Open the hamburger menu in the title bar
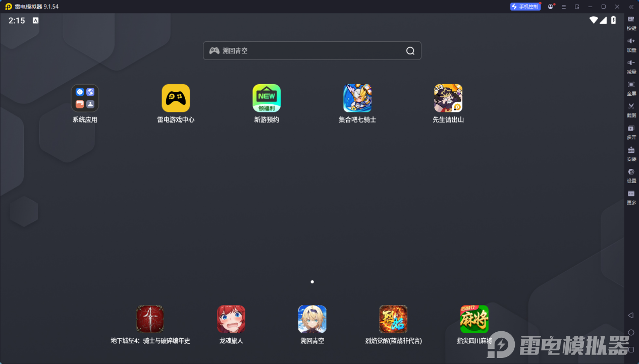This screenshot has width=639, height=364. tap(564, 7)
